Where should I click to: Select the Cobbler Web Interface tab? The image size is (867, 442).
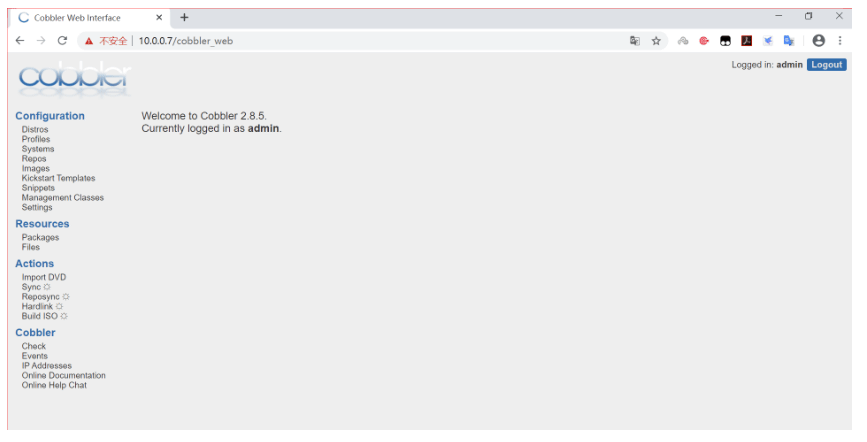88,18
